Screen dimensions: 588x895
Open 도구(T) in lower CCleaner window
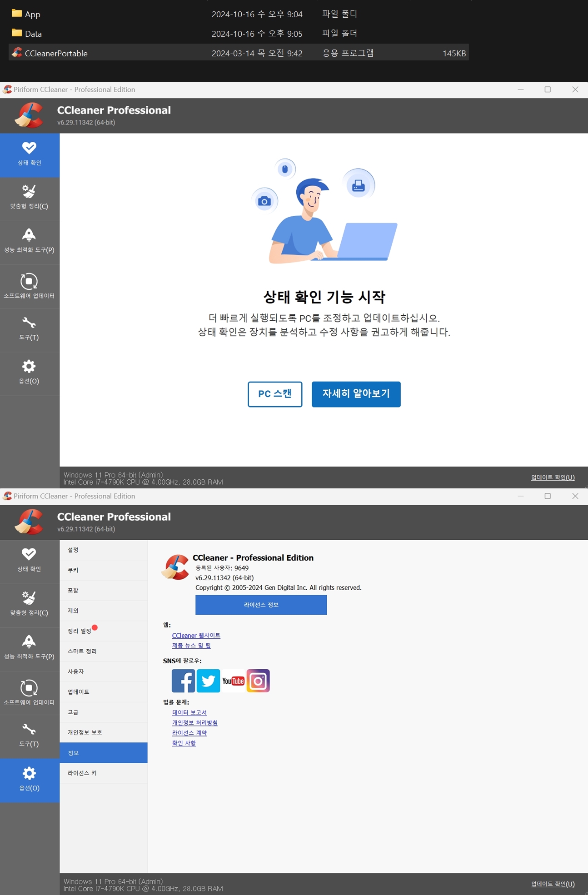pyautogui.click(x=30, y=736)
